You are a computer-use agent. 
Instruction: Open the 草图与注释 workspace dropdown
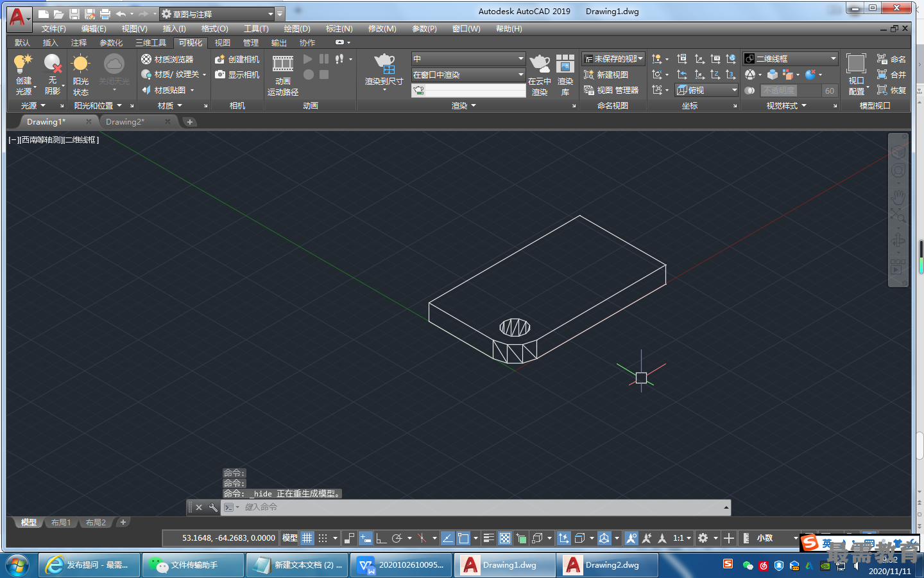217,14
